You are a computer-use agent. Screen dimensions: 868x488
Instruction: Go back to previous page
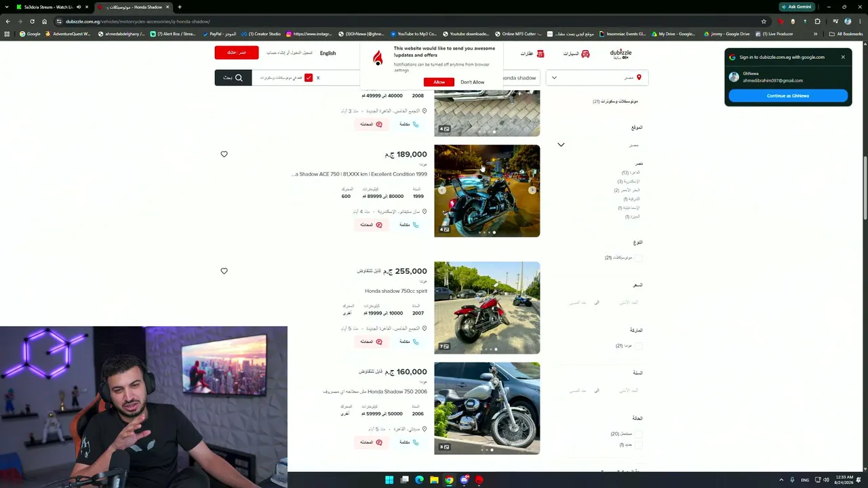click(x=7, y=21)
